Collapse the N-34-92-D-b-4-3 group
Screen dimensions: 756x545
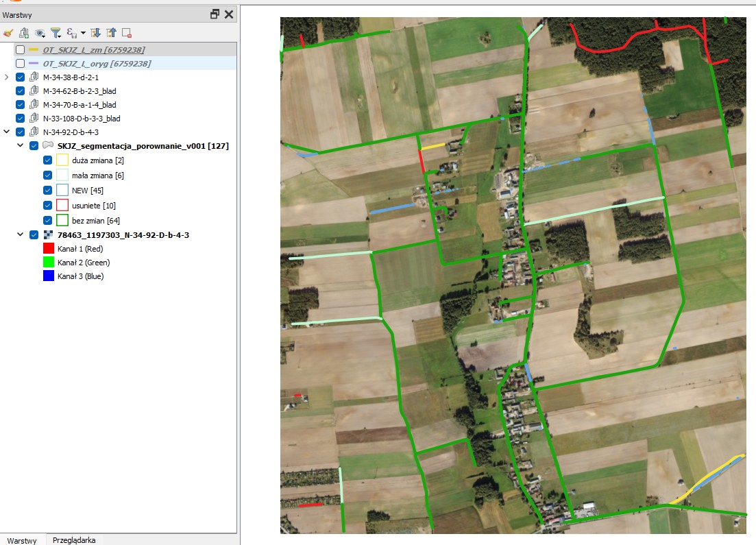(7, 132)
